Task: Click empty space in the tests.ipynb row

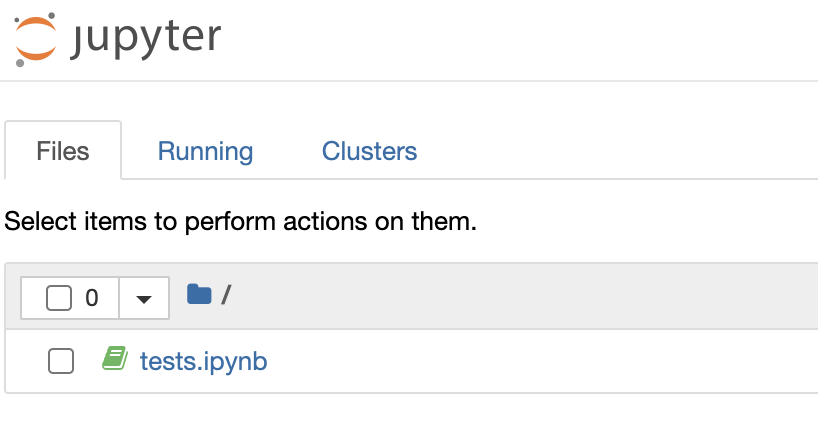Action: 522,361
